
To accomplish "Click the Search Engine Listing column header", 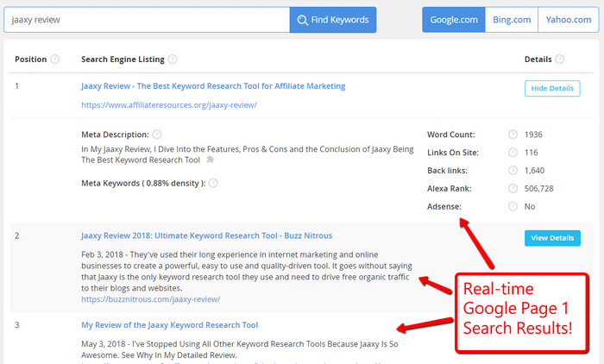I will click(x=123, y=60).
